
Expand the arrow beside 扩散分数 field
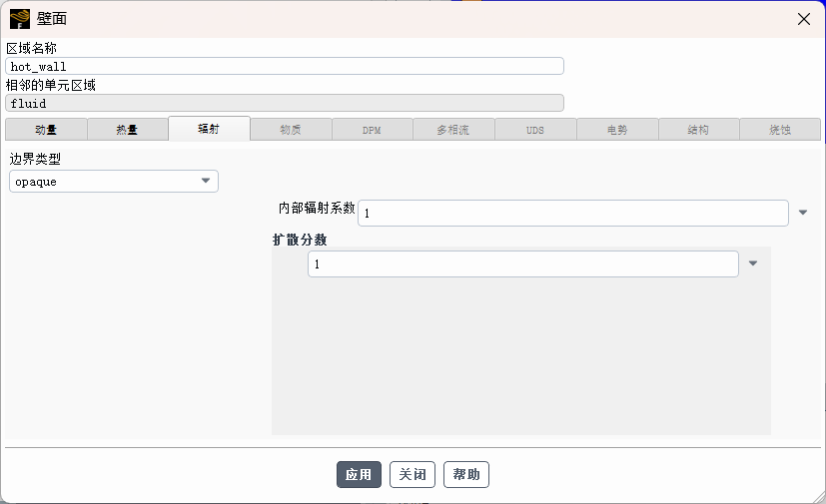tap(753, 263)
